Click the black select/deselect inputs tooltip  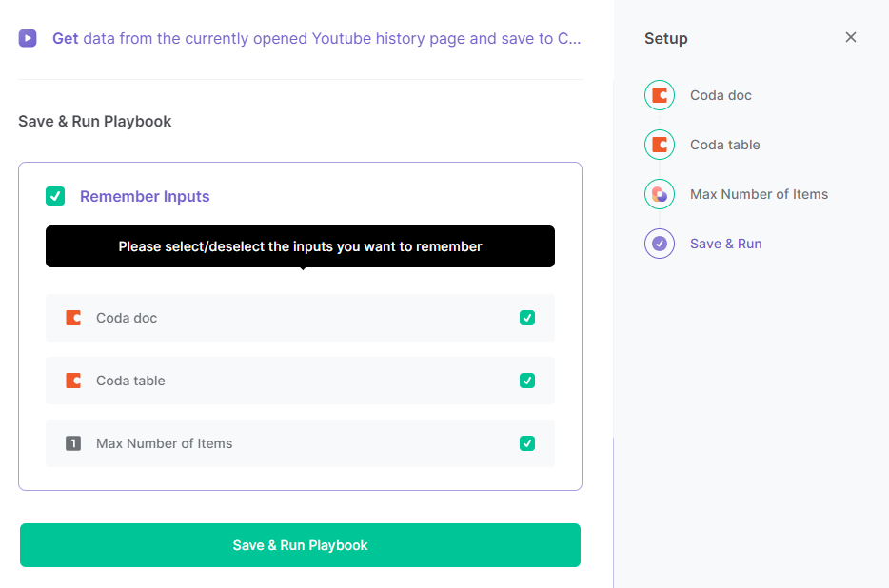pos(300,246)
